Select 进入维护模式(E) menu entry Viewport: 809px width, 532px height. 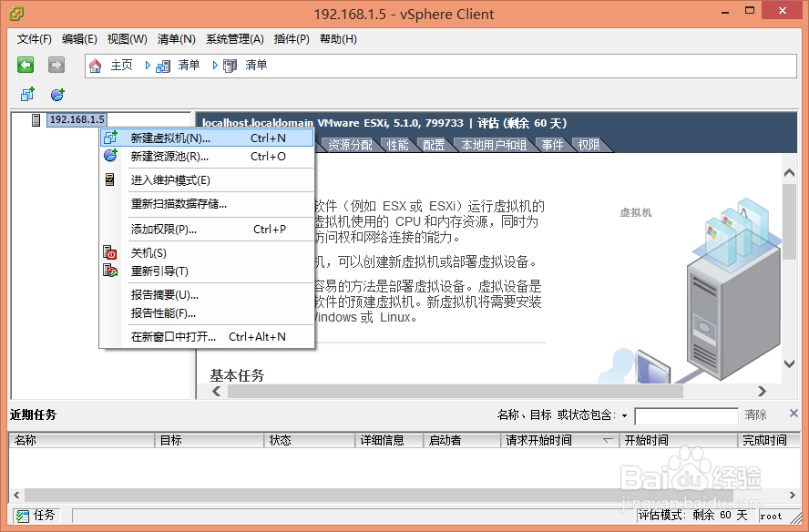coord(207,180)
